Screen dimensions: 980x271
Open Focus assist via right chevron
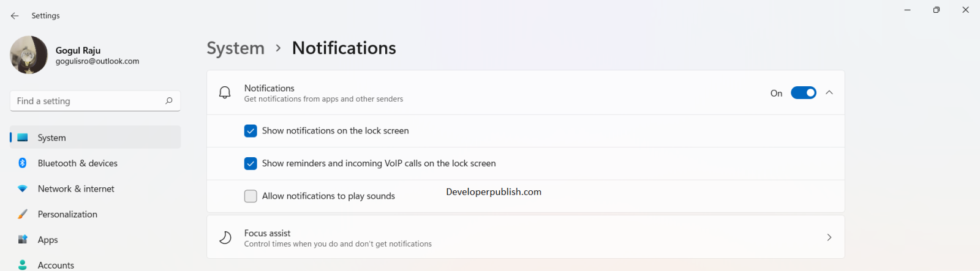click(829, 237)
